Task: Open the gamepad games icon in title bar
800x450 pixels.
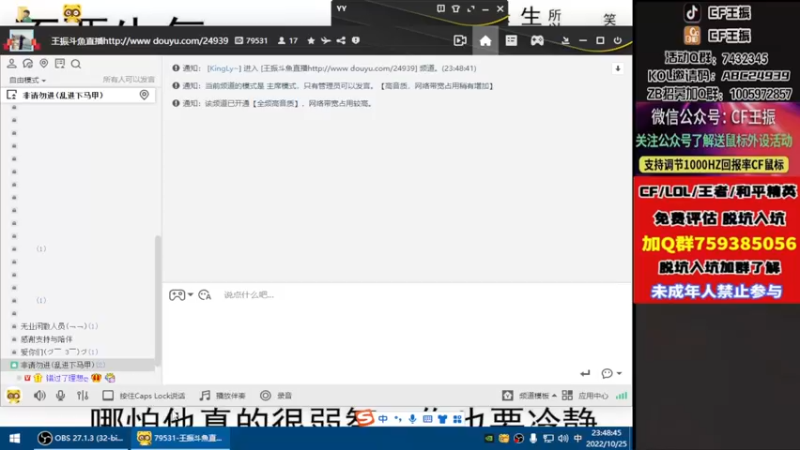Action: coord(537,40)
